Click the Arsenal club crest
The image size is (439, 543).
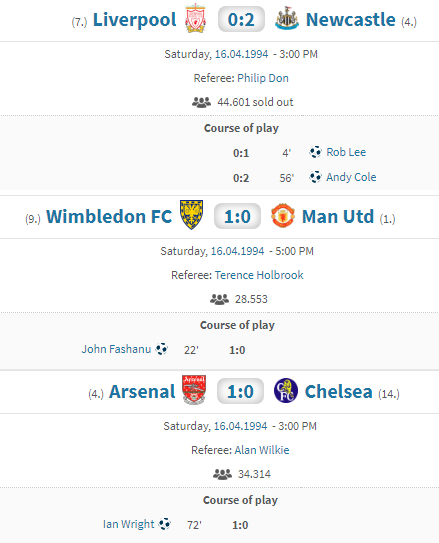point(194,390)
